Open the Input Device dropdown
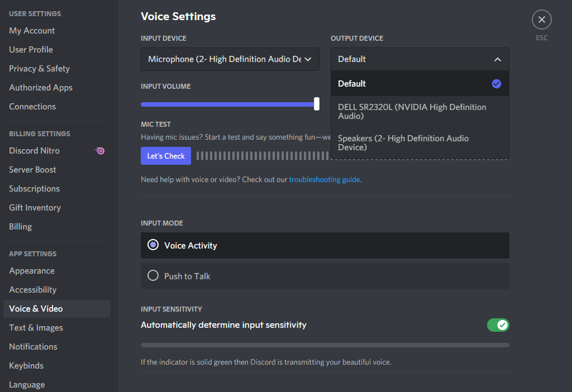 click(x=230, y=59)
